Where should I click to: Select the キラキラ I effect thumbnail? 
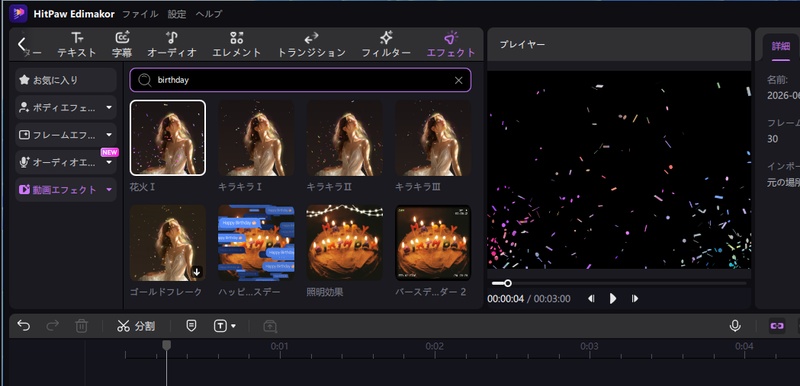pos(256,138)
